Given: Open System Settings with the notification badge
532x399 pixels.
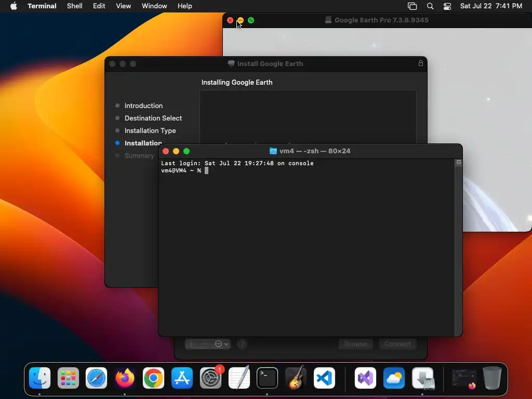Looking at the screenshot, I should coord(210,378).
